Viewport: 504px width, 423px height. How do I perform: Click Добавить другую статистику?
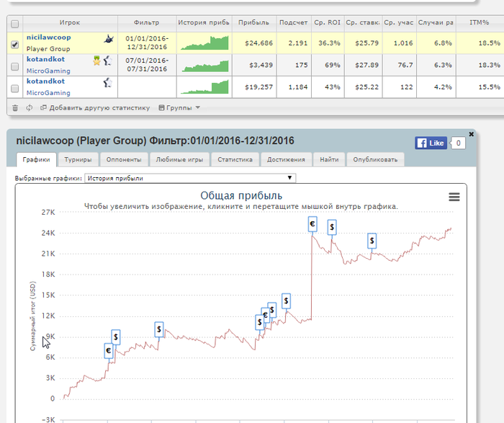pos(95,108)
